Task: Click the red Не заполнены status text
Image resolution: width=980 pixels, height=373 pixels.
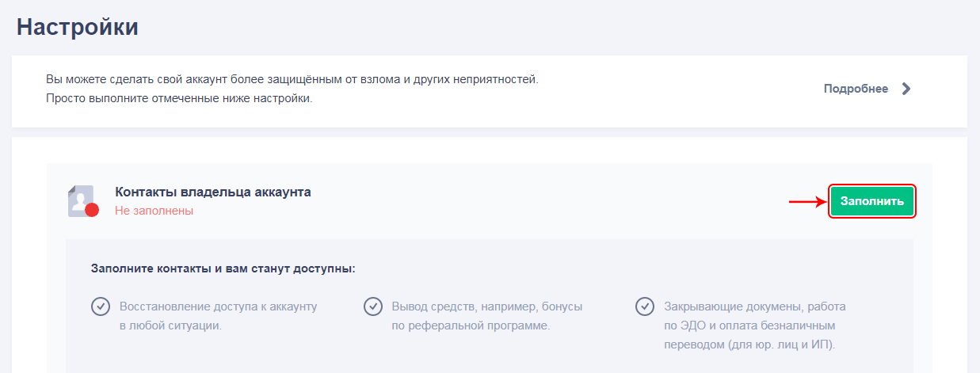Action: (x=154, y=211)
